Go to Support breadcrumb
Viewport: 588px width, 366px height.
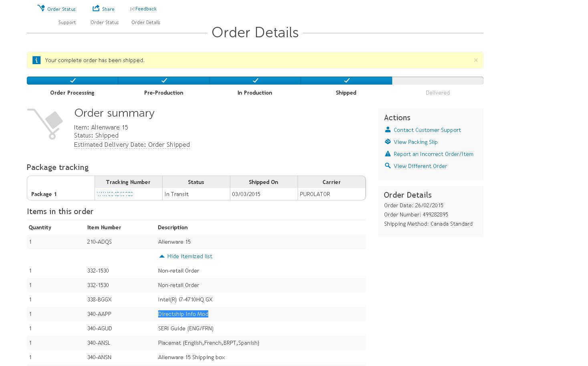pos(67,22)
